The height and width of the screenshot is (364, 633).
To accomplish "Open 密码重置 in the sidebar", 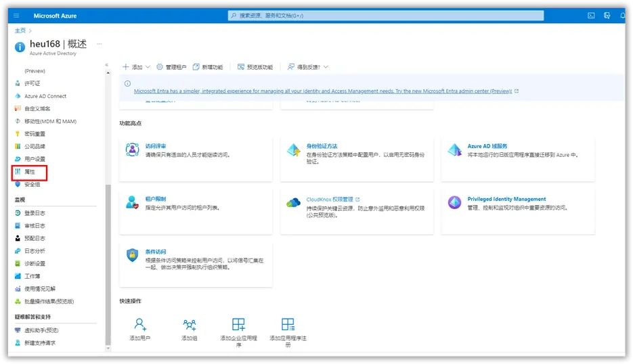I will click(x=35, y=133).
